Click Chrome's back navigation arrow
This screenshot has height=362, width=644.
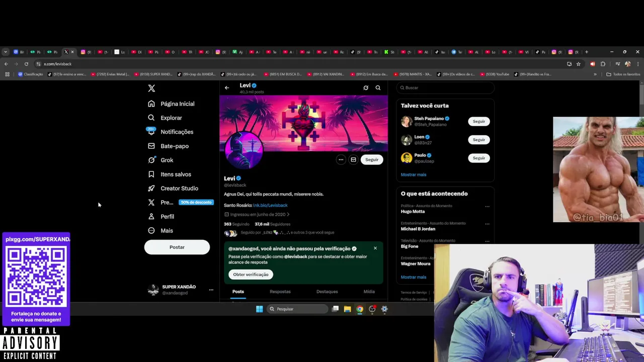[x=6, y=64]
